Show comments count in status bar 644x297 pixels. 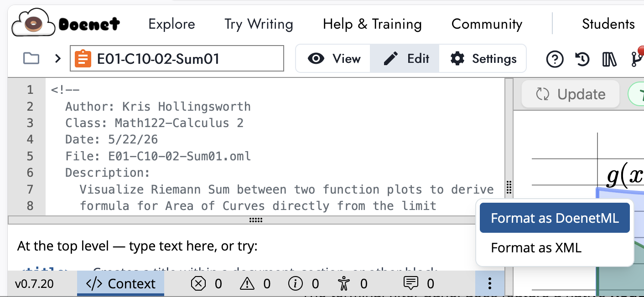(419, 284)
